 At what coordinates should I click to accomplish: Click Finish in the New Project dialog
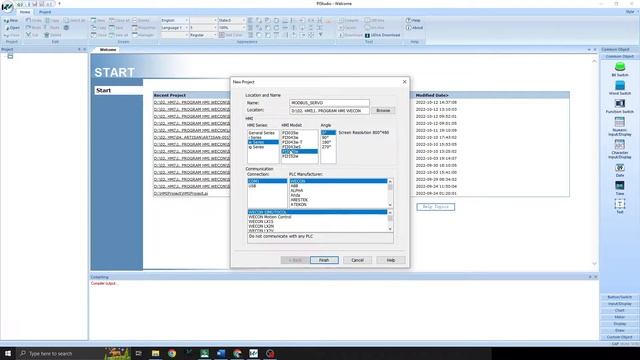coord(324,260)
